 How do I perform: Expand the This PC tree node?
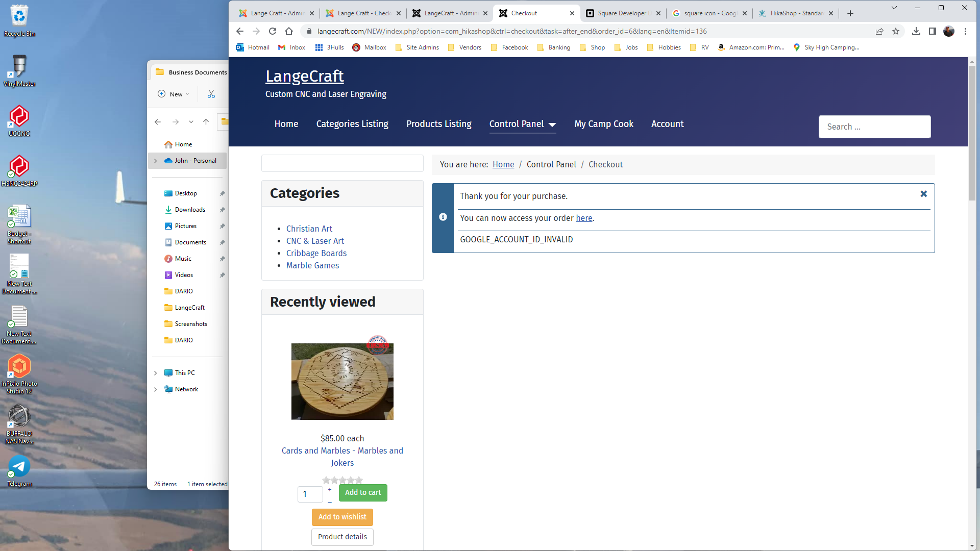click(x=156, y=373)
